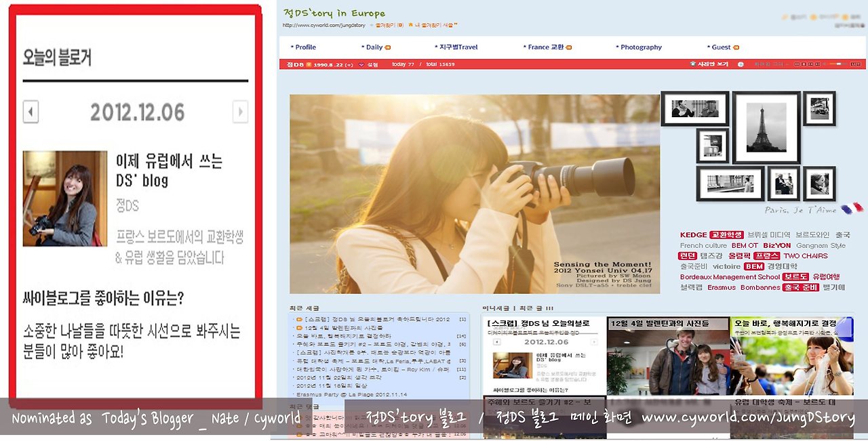Click the '내 즐겨찾기 시작' favorites link
868x441 pixels.
tap(434, 25)
